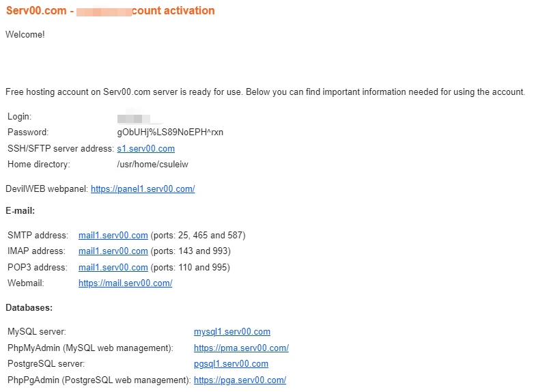Open the mysql1.serv00.com MySQL server link
Viewport: 534px width, 392px height.
point(232,332)
